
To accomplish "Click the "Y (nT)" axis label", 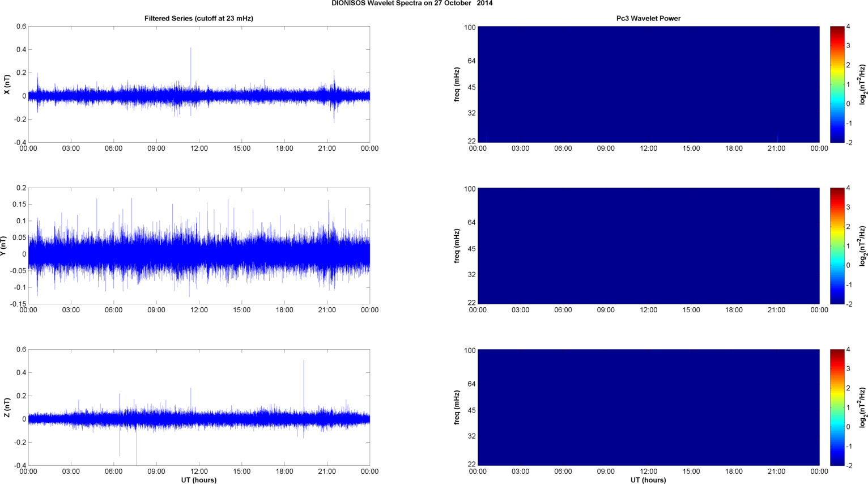I will click(3, 246).
